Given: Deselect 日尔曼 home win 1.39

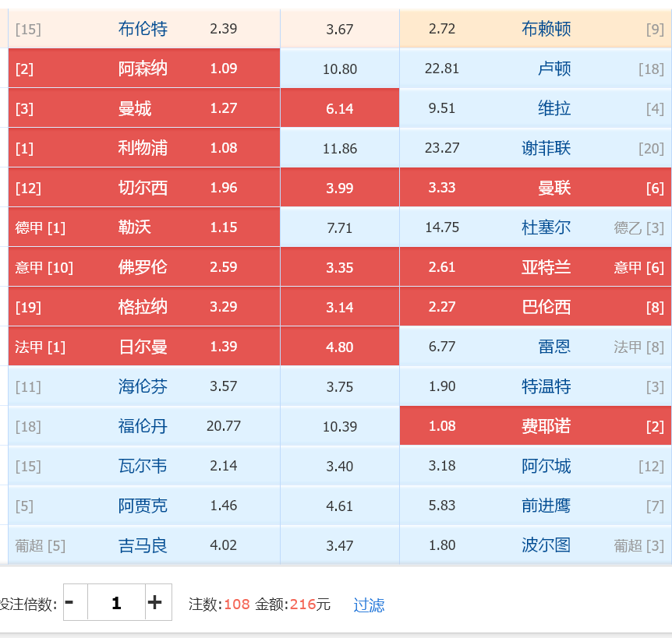Looking at the screenshot, I should pyautogui.click(x=144, y=347).
